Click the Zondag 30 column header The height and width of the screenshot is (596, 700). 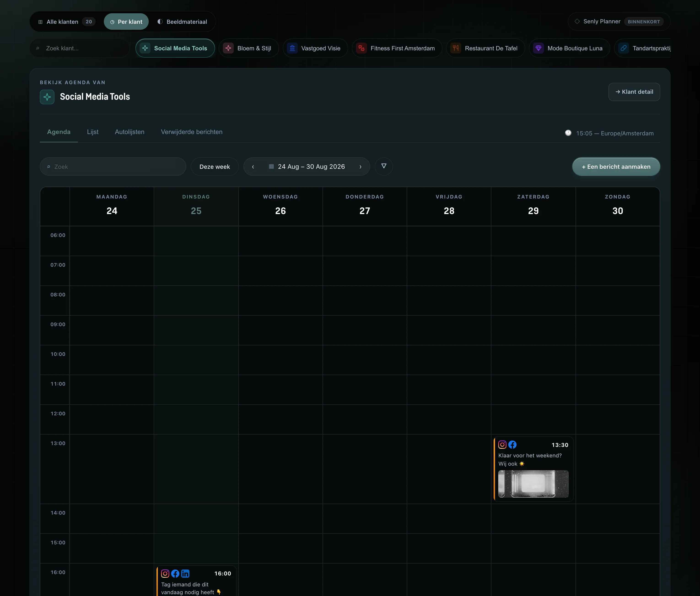pos(618,206)
